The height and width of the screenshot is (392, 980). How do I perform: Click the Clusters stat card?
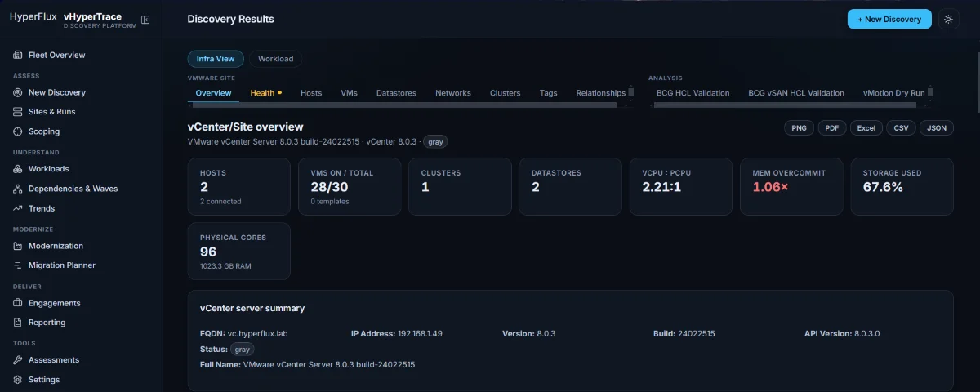pyautogui.click(x=460, y=187)
